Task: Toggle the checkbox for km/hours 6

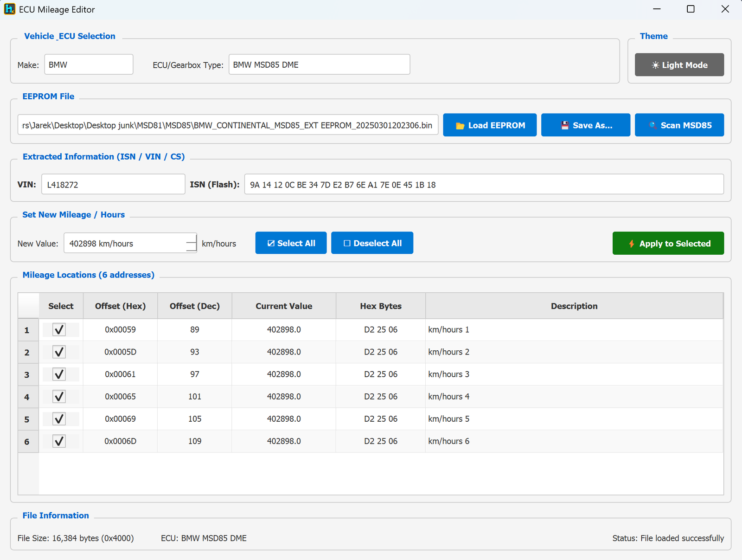Action: click(x=59, y=441)
